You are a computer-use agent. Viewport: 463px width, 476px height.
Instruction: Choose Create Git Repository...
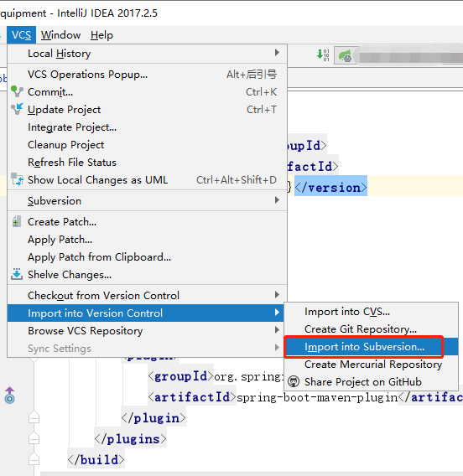point(372,329)
